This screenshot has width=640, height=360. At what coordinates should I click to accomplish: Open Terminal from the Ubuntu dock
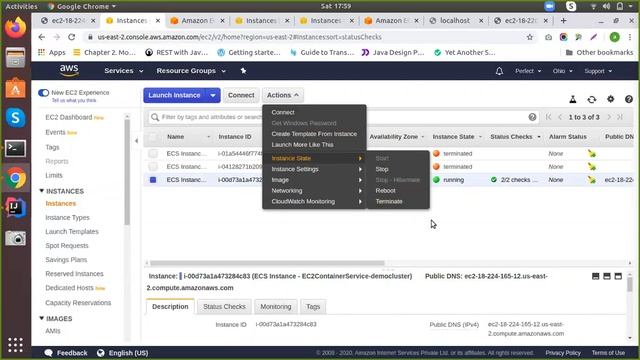click(x=16, y=148)
